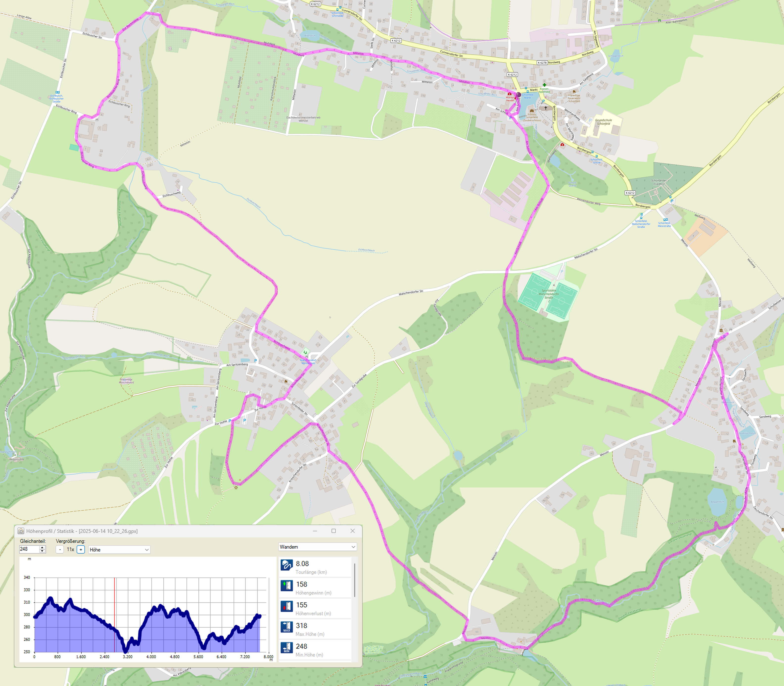Increase Gleichanteil with the up stepper arrow
This screenshot has height=686, width=784.
43,547
